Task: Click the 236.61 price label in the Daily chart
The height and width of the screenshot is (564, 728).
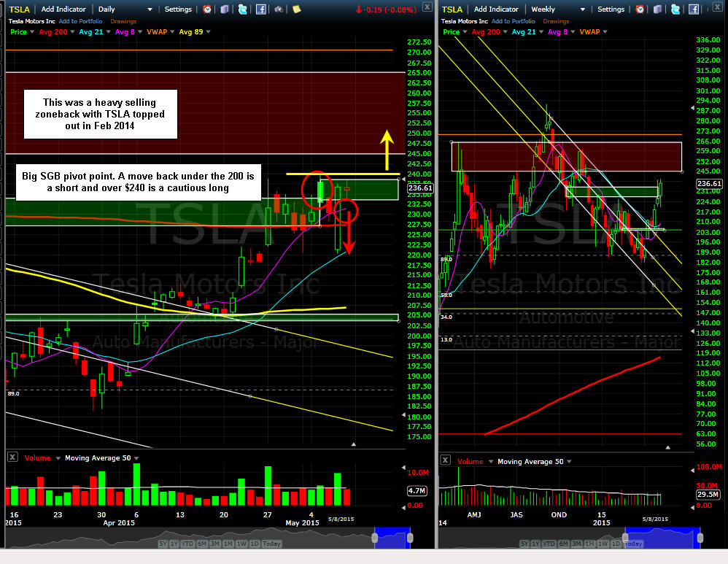Action: (x=421, y=188)
